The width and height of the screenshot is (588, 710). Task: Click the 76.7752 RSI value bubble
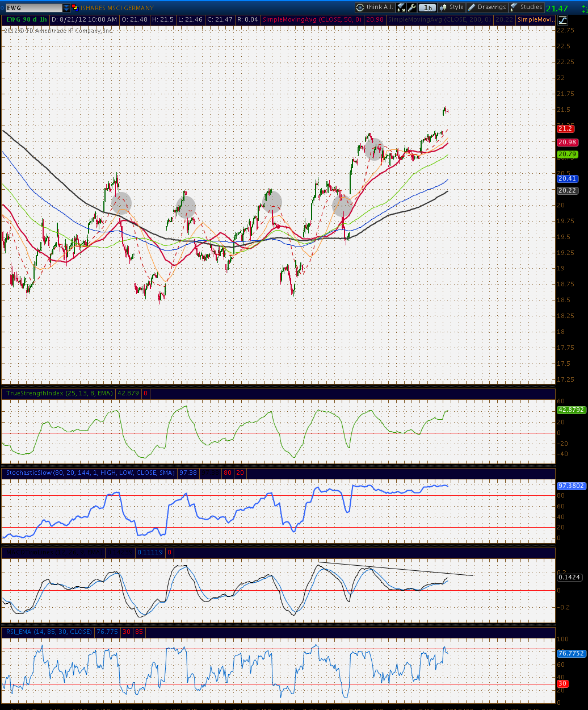click(x=571, y=654)
